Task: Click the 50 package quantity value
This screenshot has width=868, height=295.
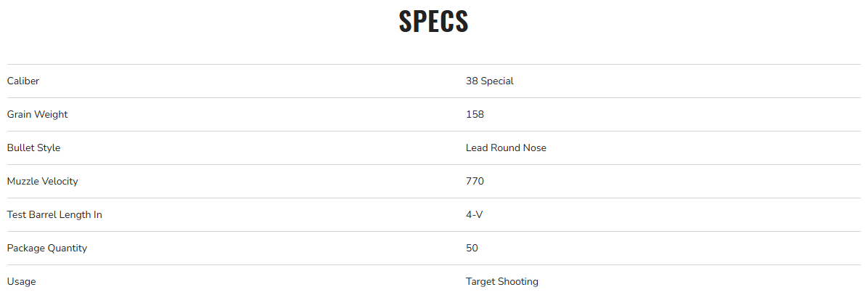Action: (472, 248)
